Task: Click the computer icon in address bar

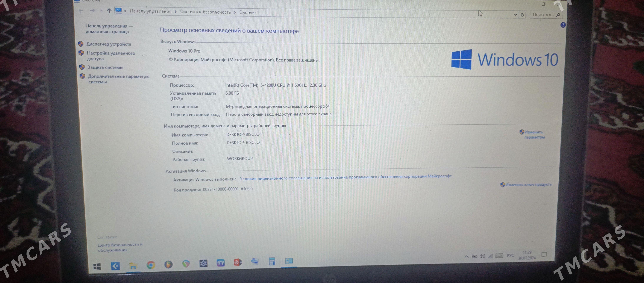Action: 119,11
